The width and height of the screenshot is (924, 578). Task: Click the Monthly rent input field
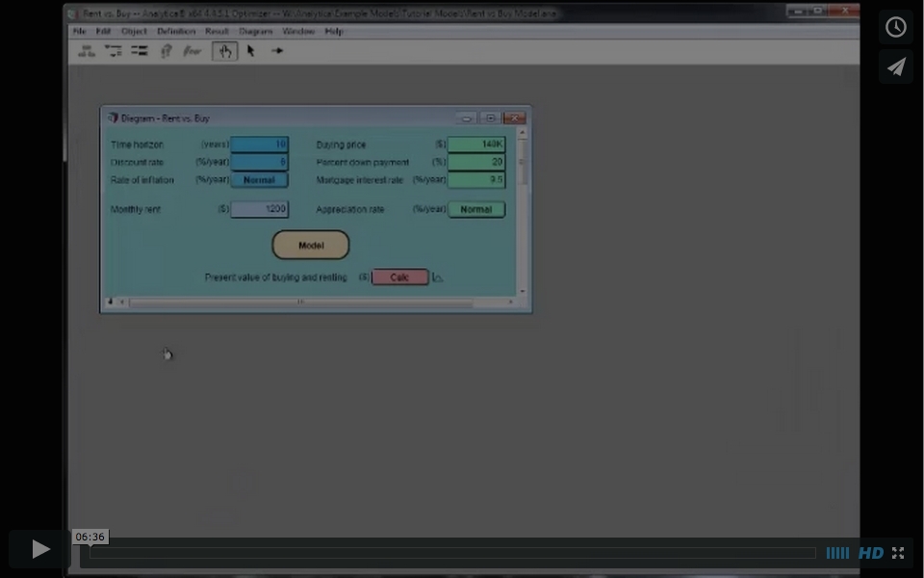259,209
